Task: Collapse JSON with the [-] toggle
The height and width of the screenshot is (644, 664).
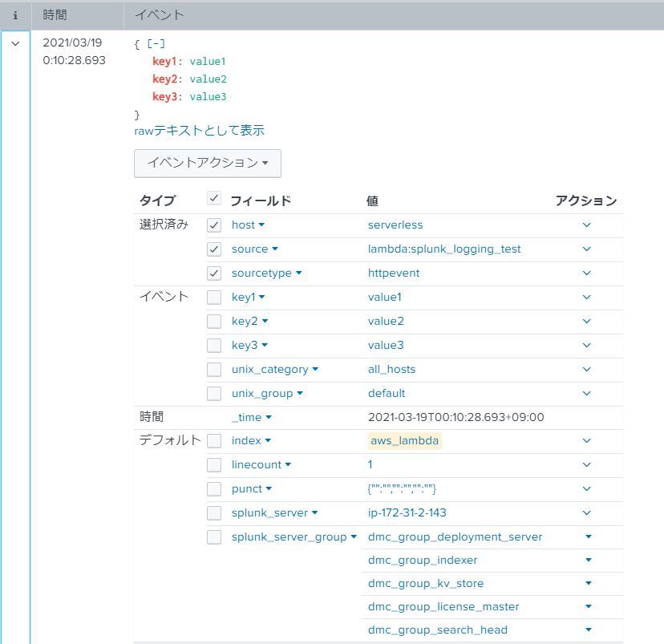Action: 156,43
